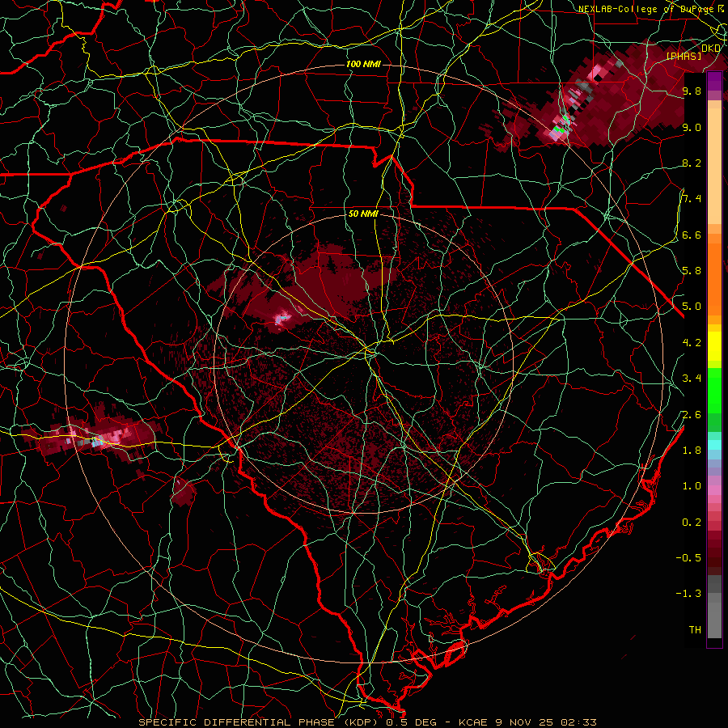This screenshot has width=728, height=728.
Task: Click the 1.0 value on the color scale
Action: (x=692, y=486)
